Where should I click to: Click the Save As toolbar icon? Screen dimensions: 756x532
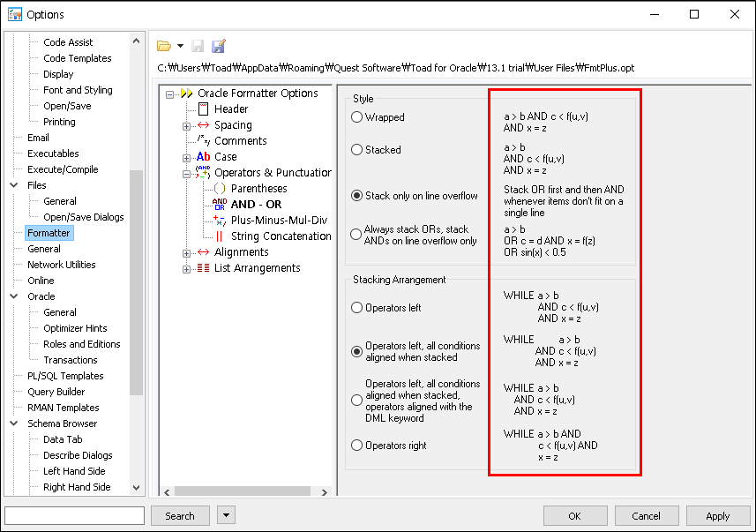pyautogui.click(x=218, y=45)
